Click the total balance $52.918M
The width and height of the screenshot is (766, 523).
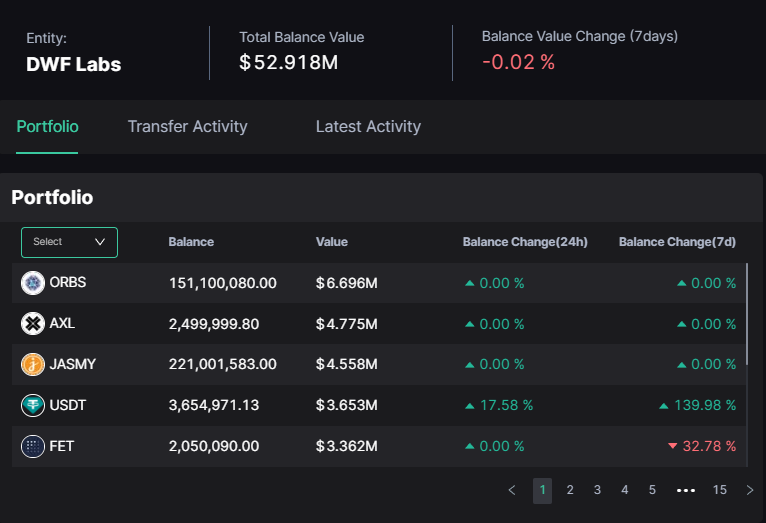tap(289, 63)
